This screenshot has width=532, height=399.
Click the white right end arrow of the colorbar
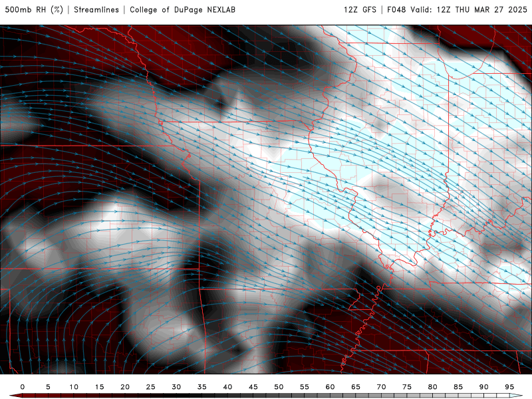[516, 396]
